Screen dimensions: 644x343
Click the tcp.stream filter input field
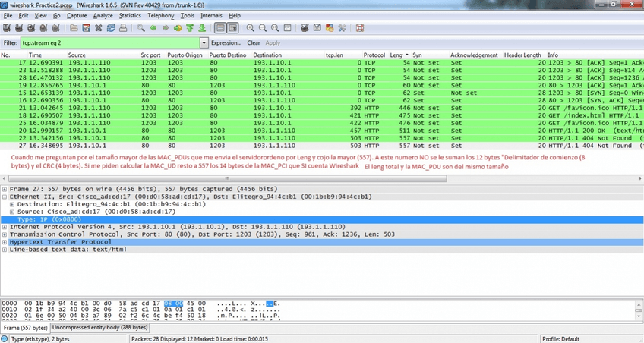coord(110,43)
